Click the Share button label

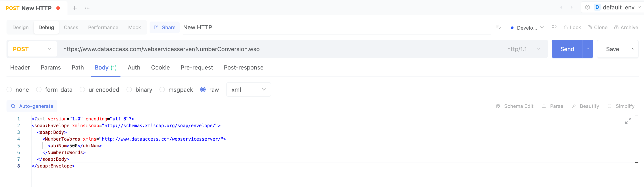point(169,28)
